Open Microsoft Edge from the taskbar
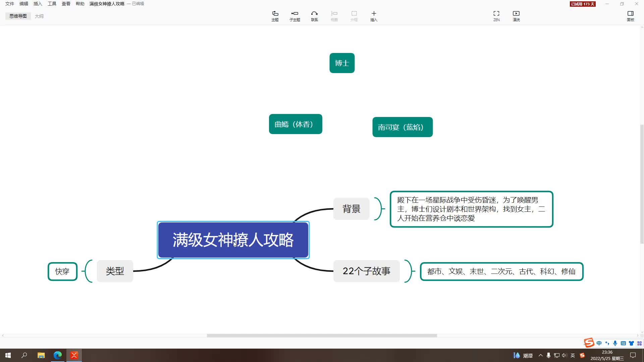This screenshot has height=362, width=644. pos(58,355)
